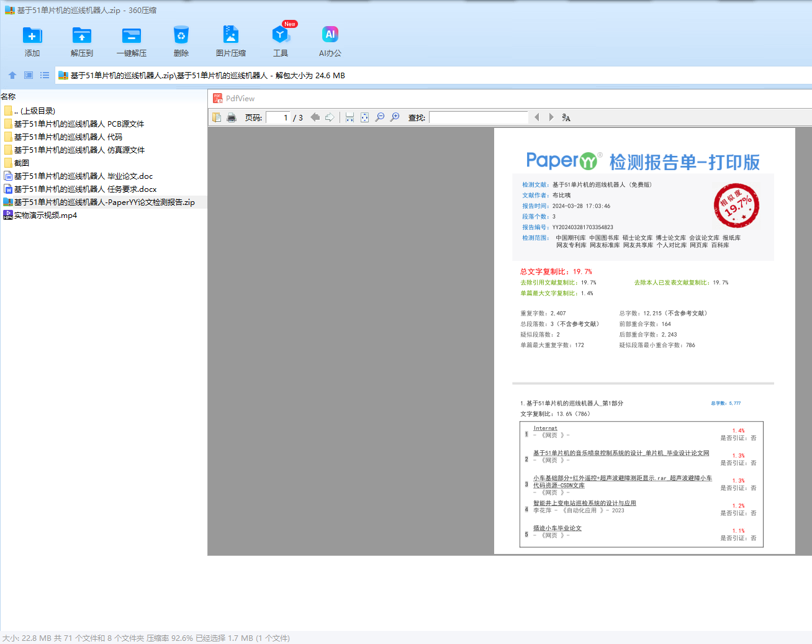Zoom in on the PDF preview

(395, 117)
